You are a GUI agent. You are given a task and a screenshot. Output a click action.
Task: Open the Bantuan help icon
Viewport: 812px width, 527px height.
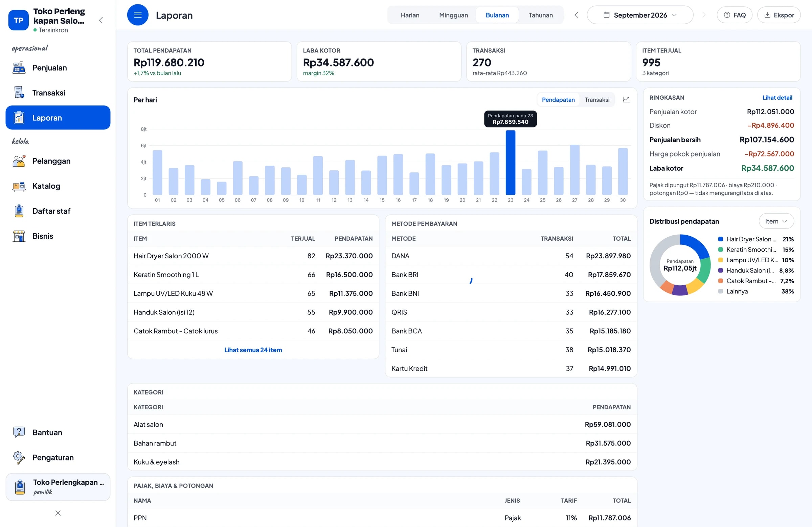click(19, 432)
